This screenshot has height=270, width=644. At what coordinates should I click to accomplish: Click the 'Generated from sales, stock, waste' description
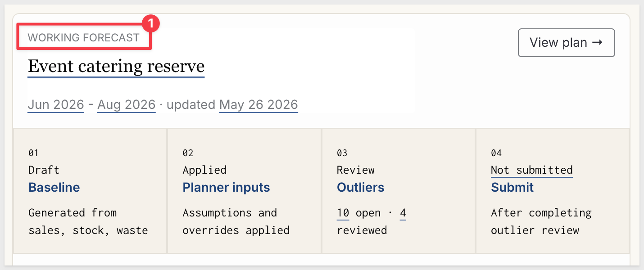pos(88,221)
